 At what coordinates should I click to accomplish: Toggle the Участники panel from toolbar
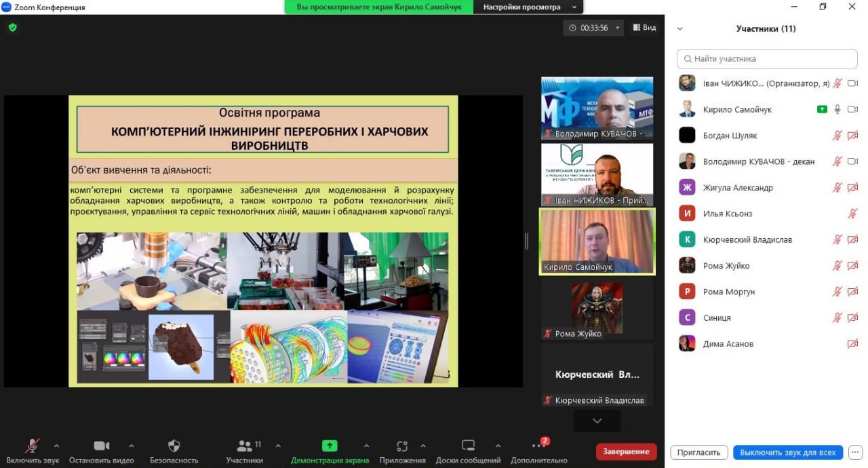245,452
